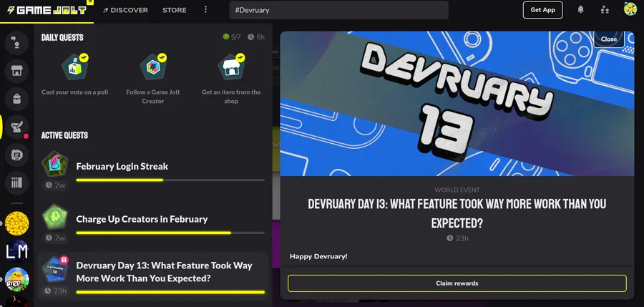Viewport: 644px width, 307px height.
Task: Open the LM community avatar
Action: pyautogui.click(x=17, y=251)
